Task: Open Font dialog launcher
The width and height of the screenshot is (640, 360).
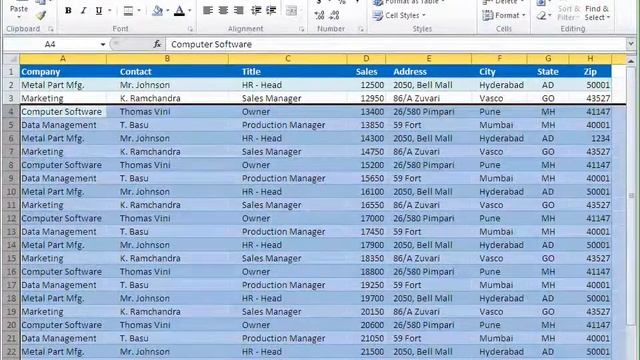Action: pos(190,29)
